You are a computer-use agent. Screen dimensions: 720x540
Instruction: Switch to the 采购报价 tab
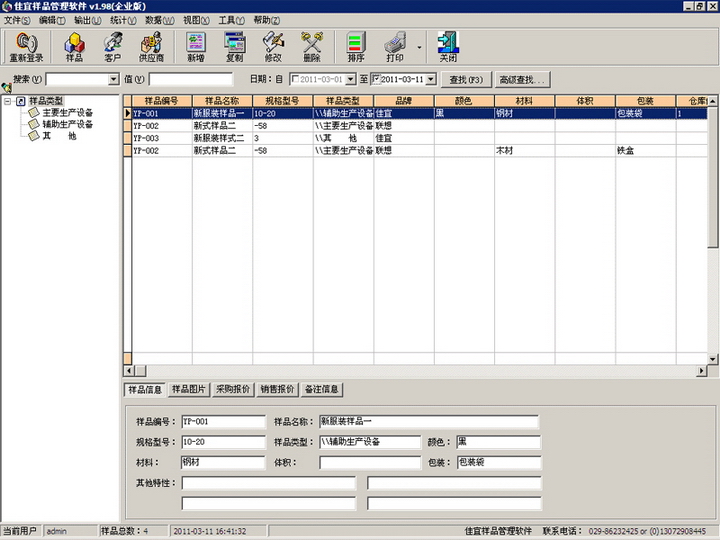(233, 389)
